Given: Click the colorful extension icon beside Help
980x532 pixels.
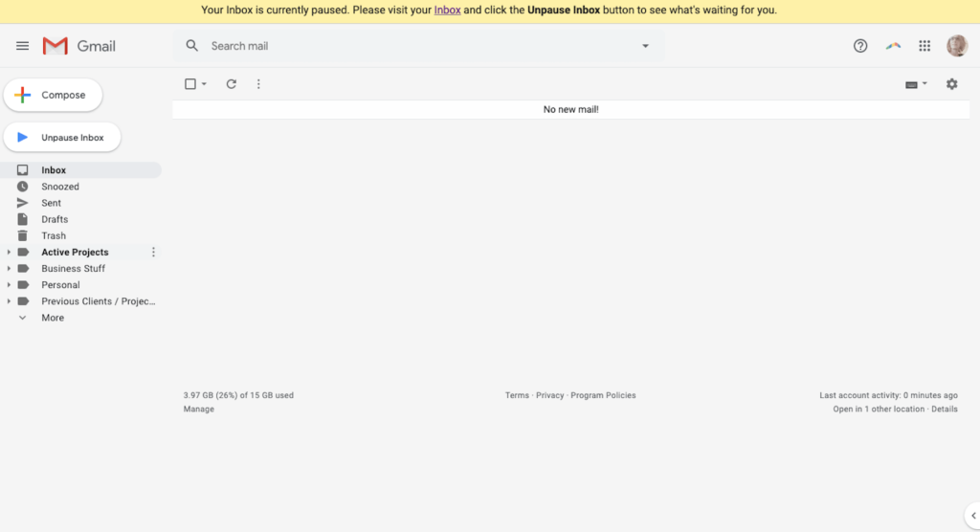Looking at the screenshot, I should pyautogui.click(x=893, y=46).
